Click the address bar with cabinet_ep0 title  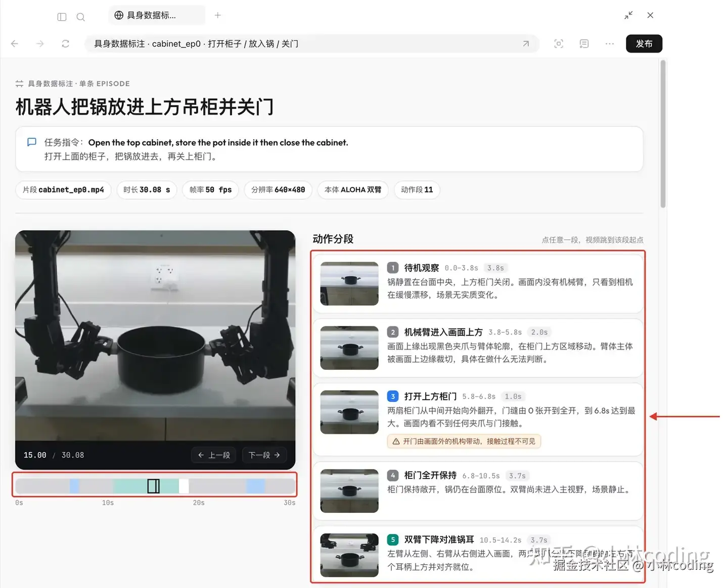click(312, 44)
